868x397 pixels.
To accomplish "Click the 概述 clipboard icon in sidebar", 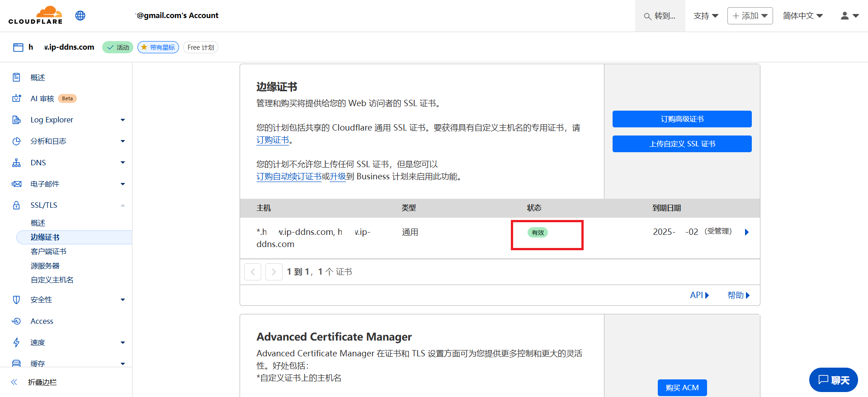I will [17, 78].
